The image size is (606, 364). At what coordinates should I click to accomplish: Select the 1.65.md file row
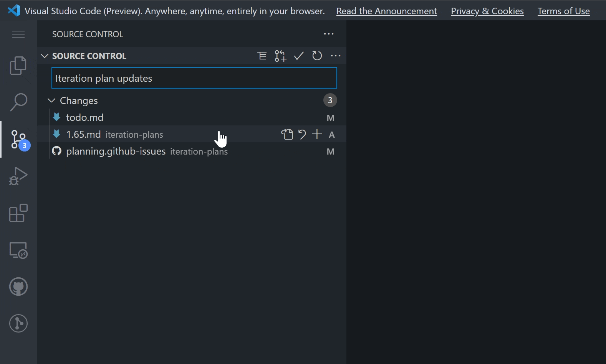pos(192,134)
